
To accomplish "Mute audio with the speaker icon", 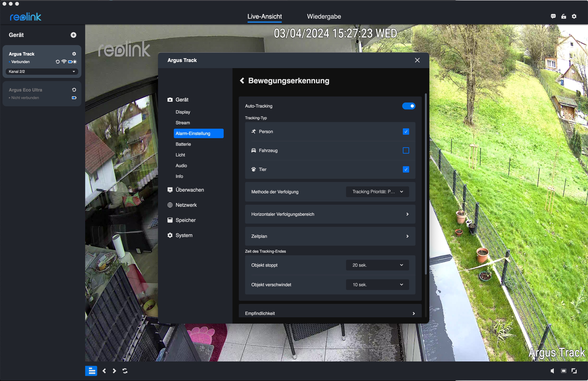I will 552,371.
